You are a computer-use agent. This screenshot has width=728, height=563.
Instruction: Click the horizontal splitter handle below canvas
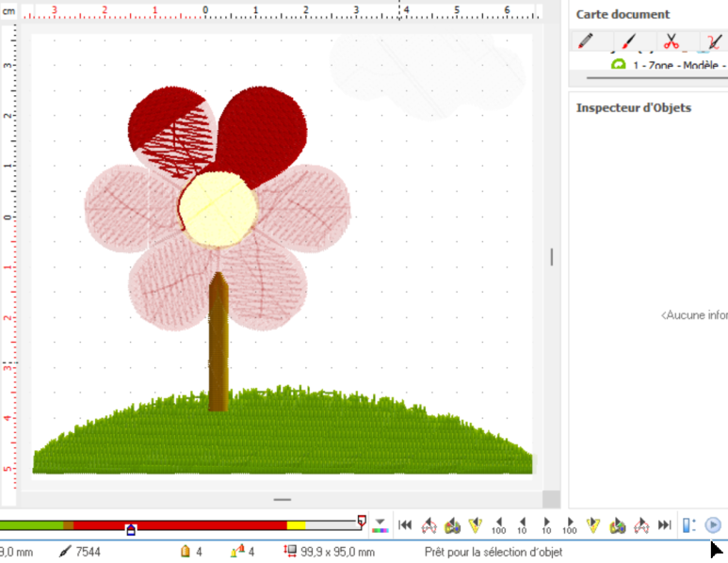pos(283,499)
